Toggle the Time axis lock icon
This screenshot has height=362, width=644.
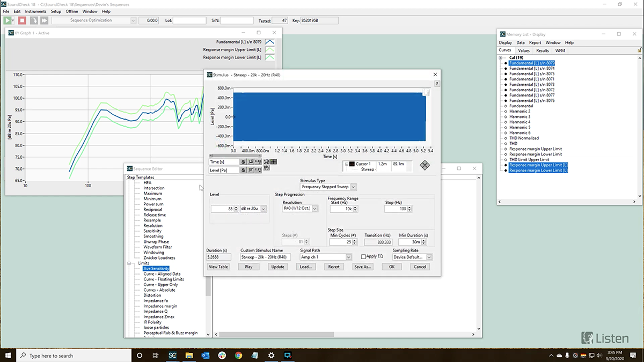click(x=243, y=161)
